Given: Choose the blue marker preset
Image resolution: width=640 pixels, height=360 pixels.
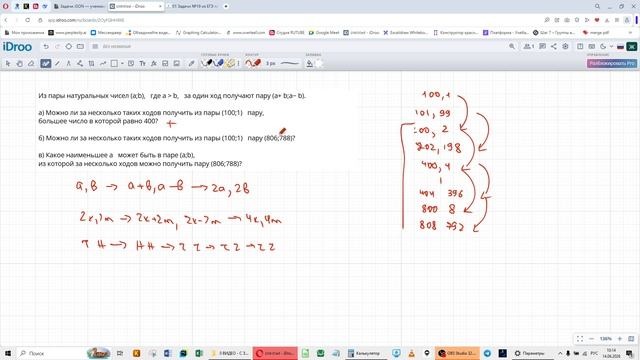Looking at the screenshot, I should pyautogui.click(x=219, y=63).
